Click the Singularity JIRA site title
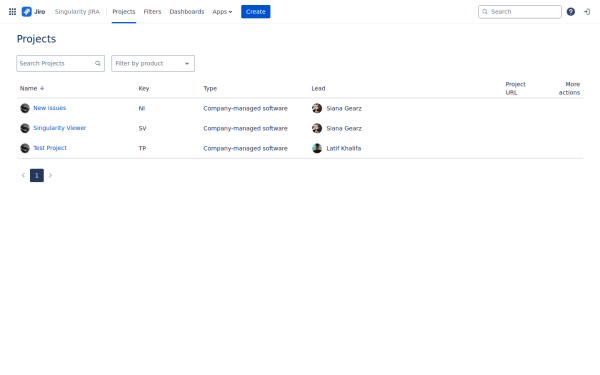Screen dimensions: 600x375 (x=77, y=12)
